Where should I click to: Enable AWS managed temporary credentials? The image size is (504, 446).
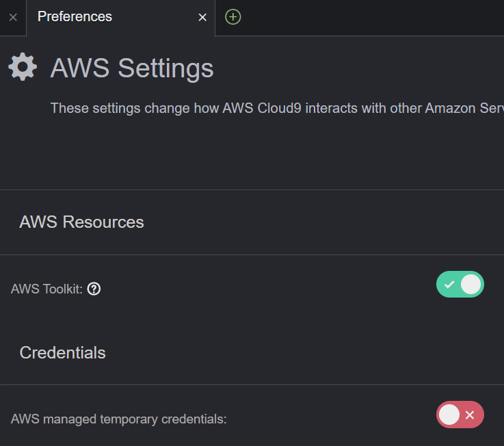click(460, 415)
